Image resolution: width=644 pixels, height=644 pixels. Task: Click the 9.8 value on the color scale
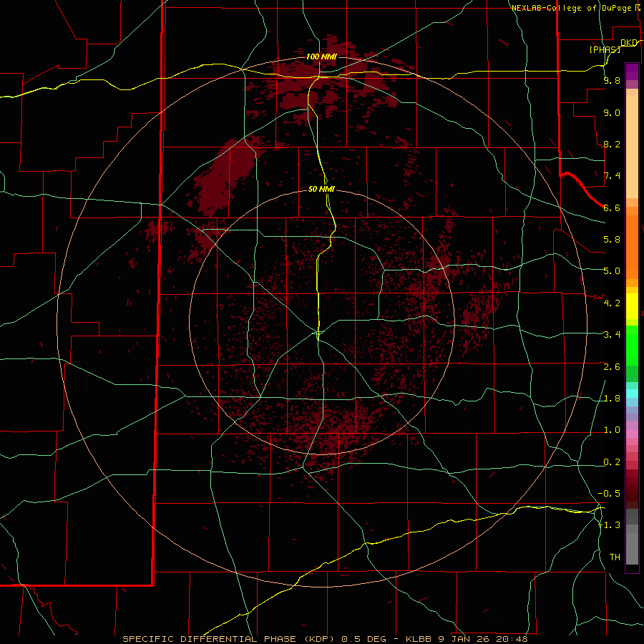612,80
